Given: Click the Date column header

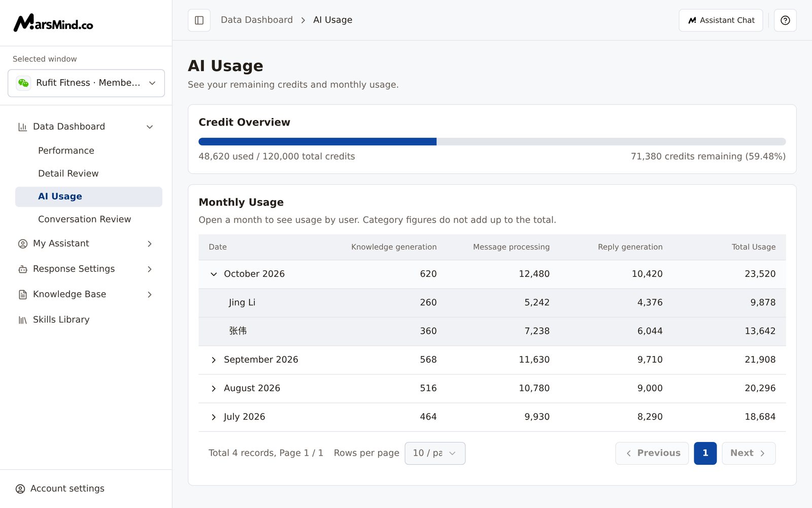Looking at the screenshot, I should coord(218,247).
